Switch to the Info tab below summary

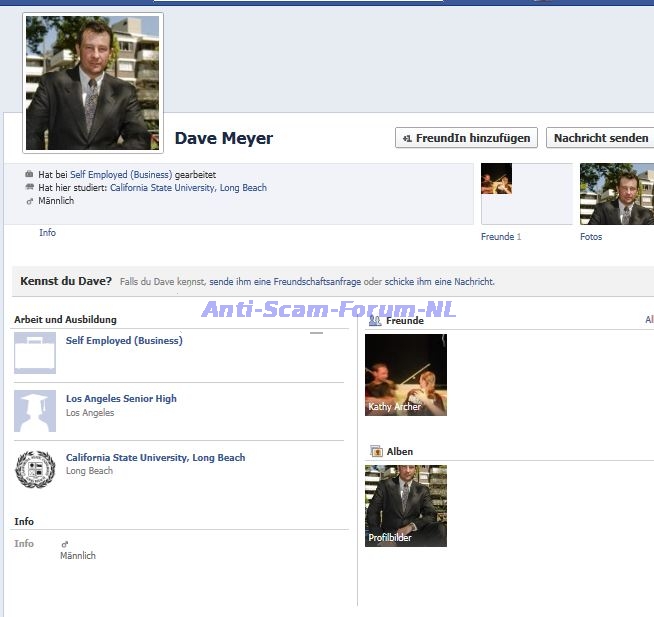click(x=47, y=233)
